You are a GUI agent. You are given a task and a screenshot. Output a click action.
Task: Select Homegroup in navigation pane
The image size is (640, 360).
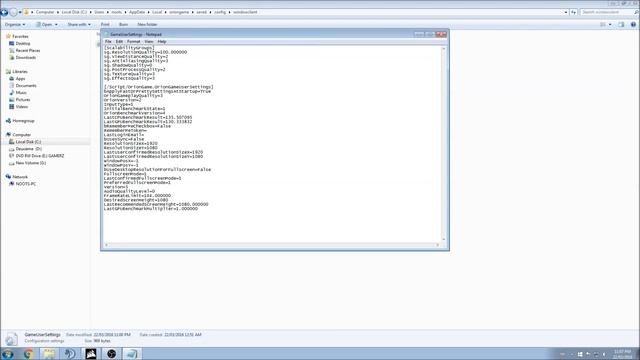23,121
